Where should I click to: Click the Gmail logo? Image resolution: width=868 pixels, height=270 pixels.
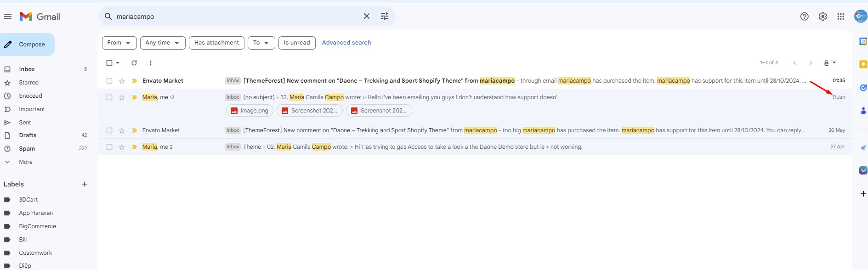(x=40, y=17)
